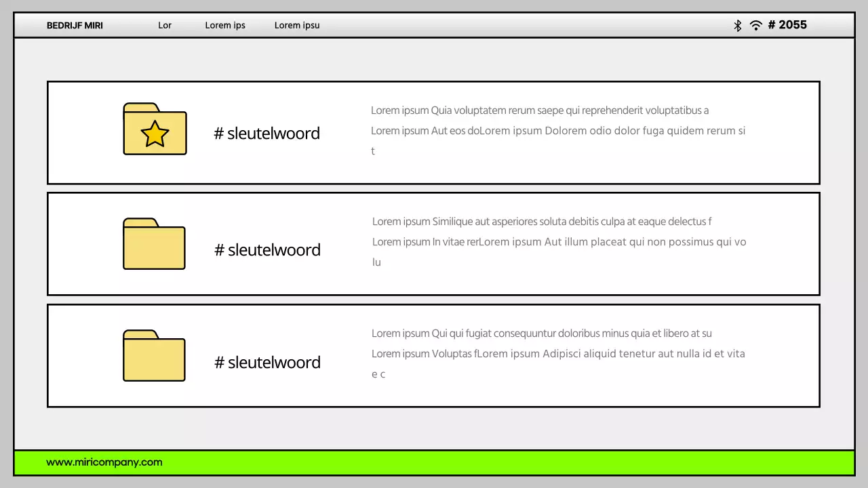Enable selection of the second folder card
Viewport: 868px width, 488px height.
433,244
